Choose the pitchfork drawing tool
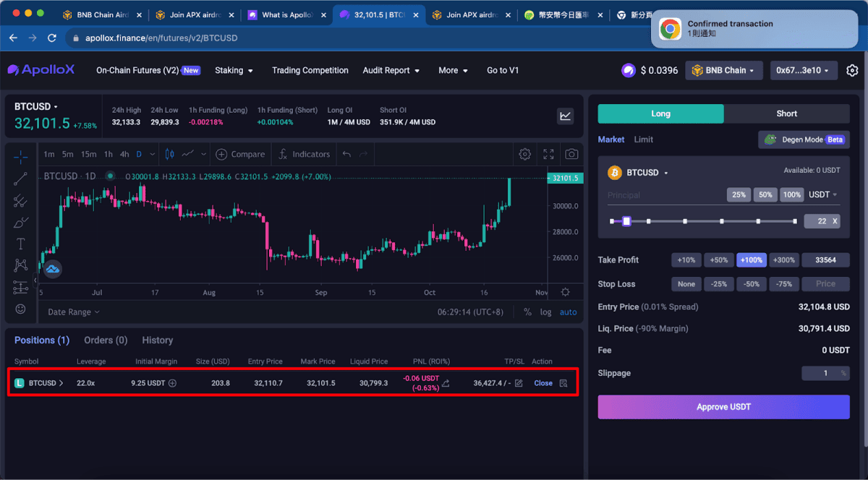 tap(20, 201)
